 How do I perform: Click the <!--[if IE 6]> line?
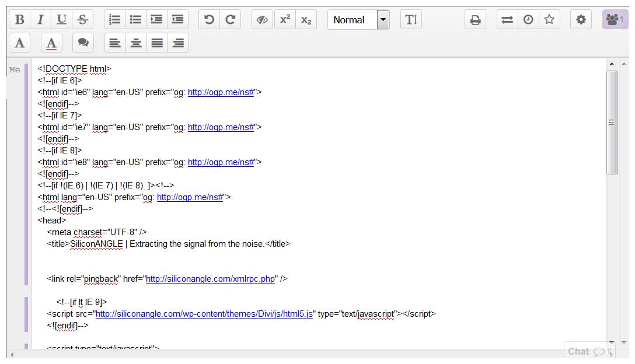pos(60,80)
